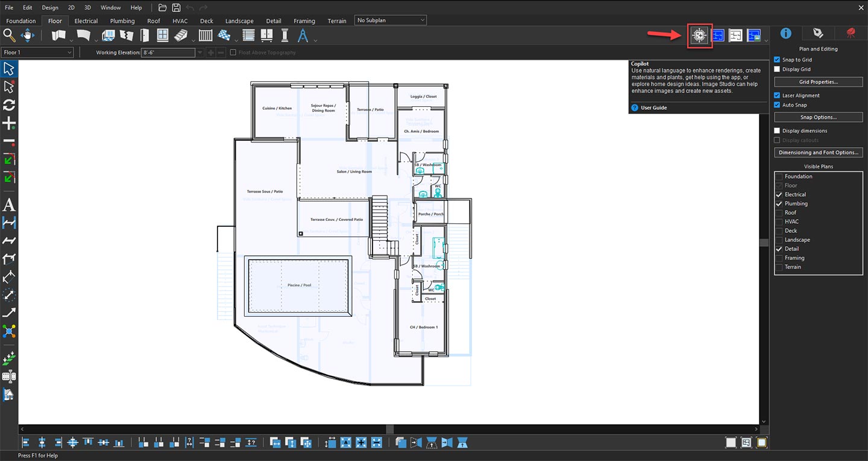Activate the Pan hand tool
Screen dimensions: 868x461
28,36
